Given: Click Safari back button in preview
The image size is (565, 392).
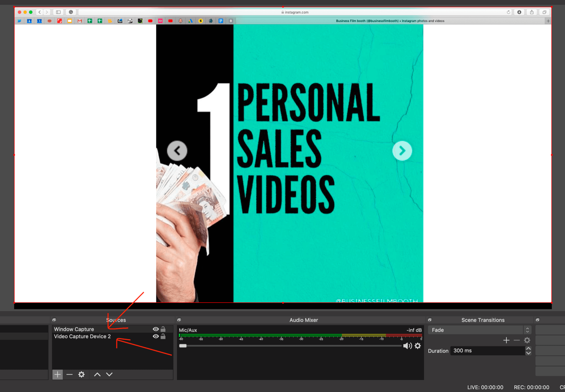Looking at the screenshot, I should [40, 12].
